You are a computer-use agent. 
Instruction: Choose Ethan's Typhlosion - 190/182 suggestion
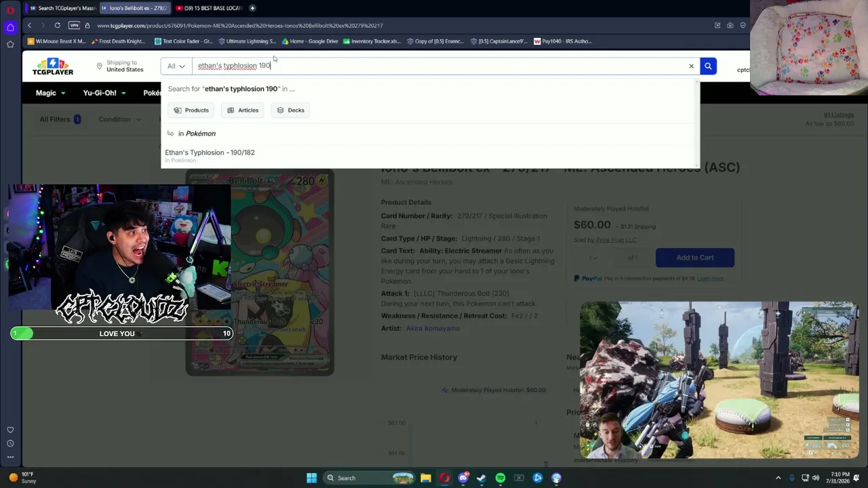click(210, 152)
